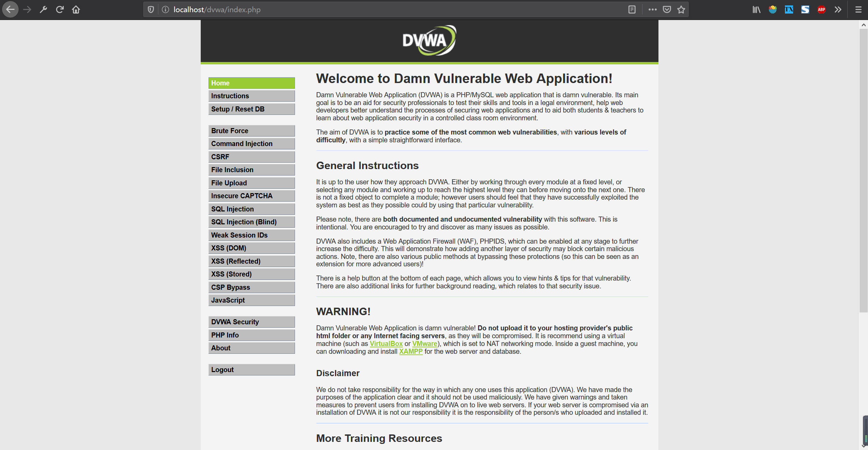Go to browser home page icon

coord(76,9)
